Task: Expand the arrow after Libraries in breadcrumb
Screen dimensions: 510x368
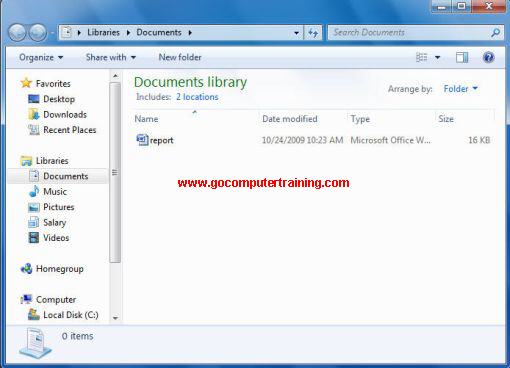Action: (x=128, y=33)
